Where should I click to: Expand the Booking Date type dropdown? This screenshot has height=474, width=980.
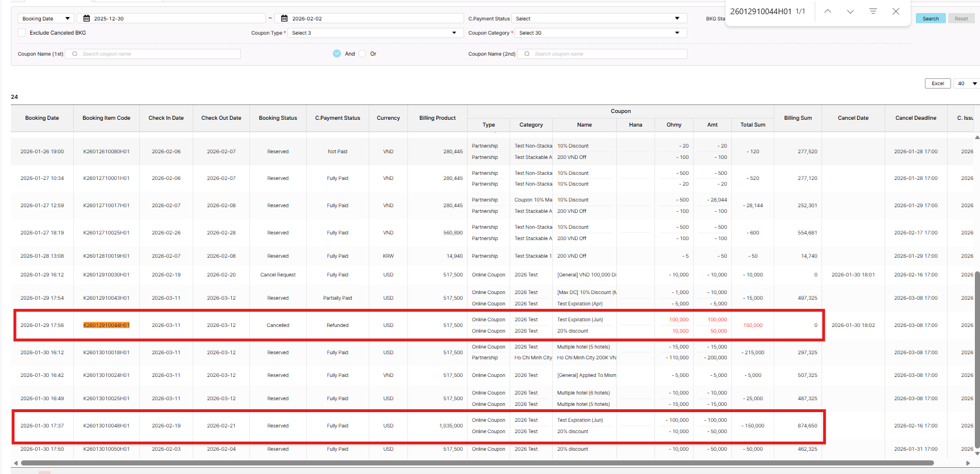click(45, 19)
